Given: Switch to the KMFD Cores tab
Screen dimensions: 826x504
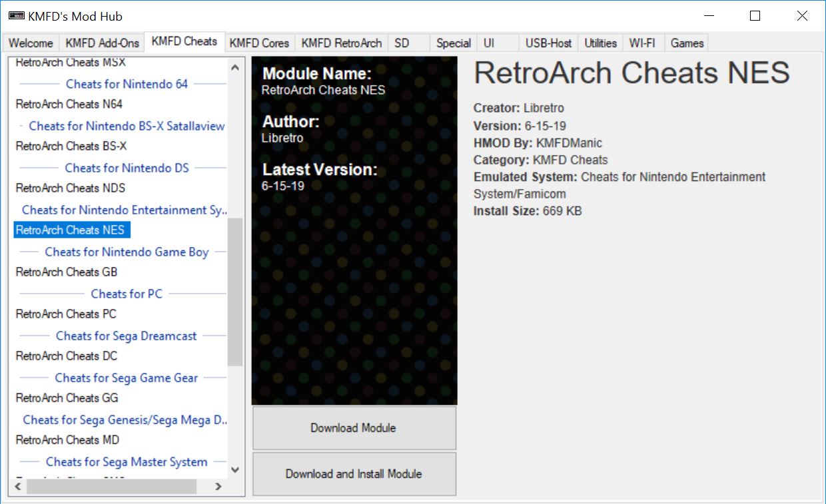Looking at the screenshot, I should click(x=259, y=43).
